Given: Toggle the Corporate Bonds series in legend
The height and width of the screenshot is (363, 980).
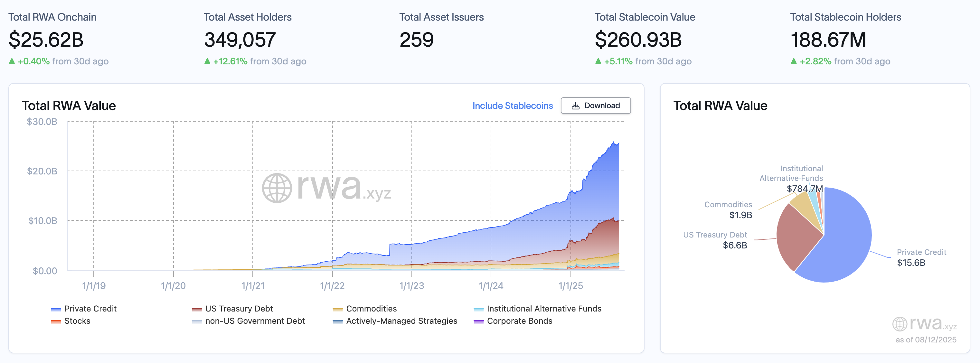Looking at the screenshot, I should (519, 321).
